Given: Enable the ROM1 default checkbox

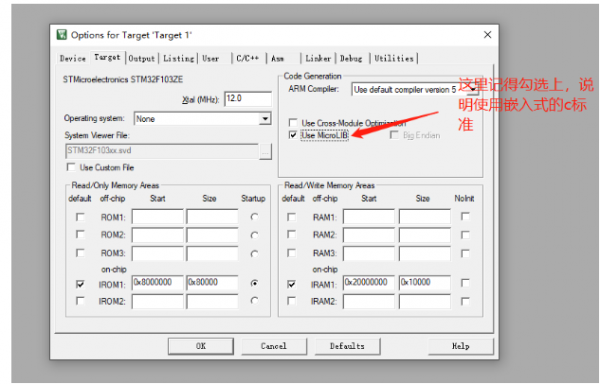Looking at the screenshot, I should pos(80,217).
